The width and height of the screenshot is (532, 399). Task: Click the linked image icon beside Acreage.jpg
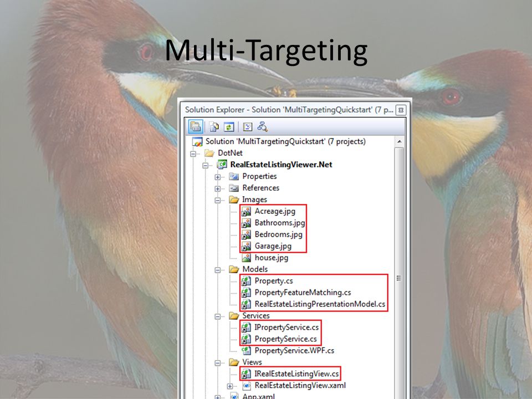(x=246, y=211)
